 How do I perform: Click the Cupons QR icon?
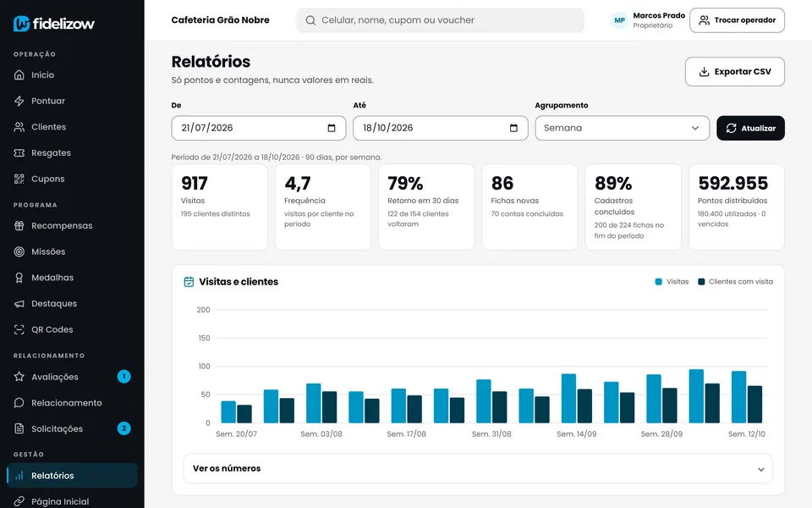click(19, 179)
